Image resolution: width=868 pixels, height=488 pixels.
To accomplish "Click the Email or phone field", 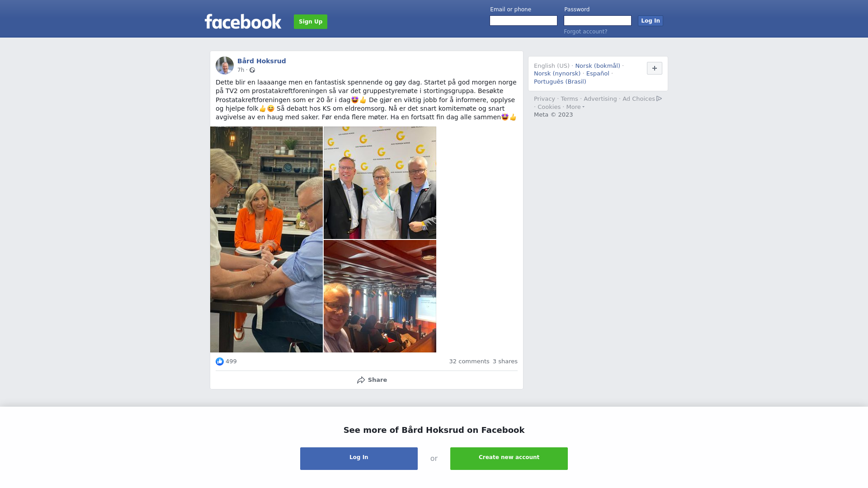I will tap(524, 21).
